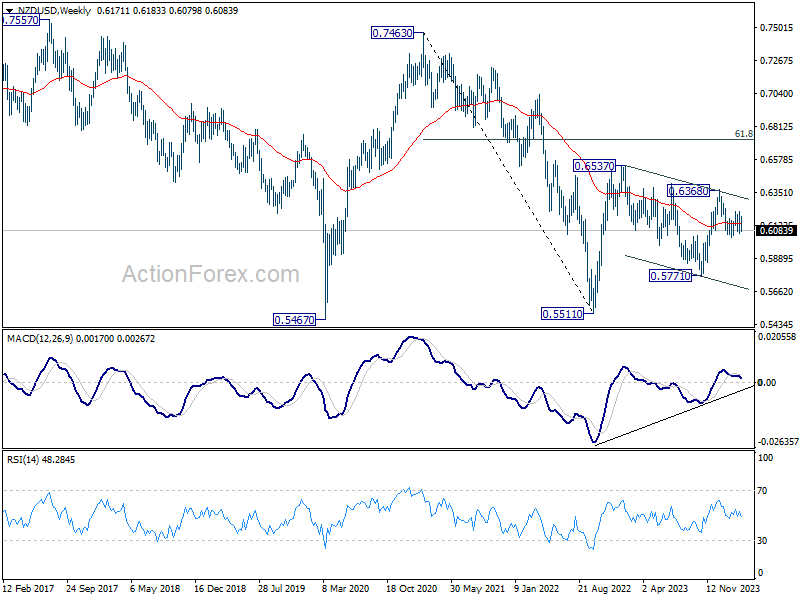800x600 pixels.
Task: Click the RSI 30 level label
Action: (762, 540)
